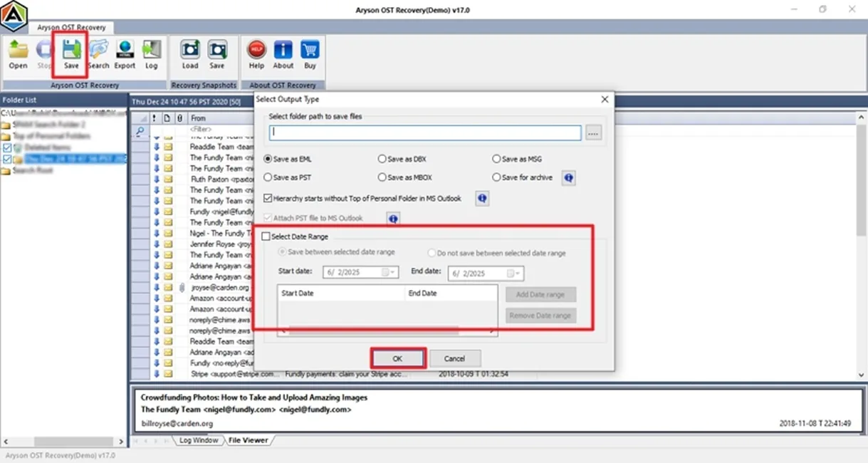Click the Stop toolbar icon
The image size is (868, 463).
pyautogui.click(x=44, y=49)
